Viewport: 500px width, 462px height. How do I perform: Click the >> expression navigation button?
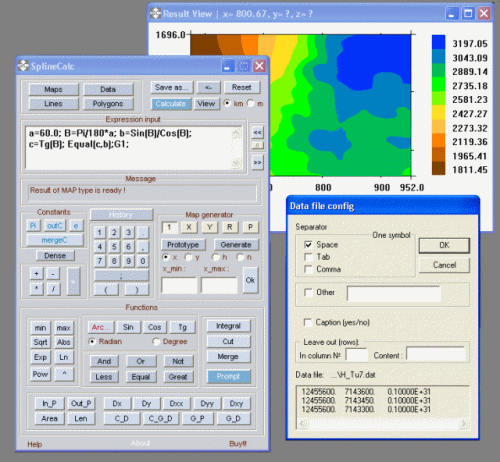click(x=257, y=163)
